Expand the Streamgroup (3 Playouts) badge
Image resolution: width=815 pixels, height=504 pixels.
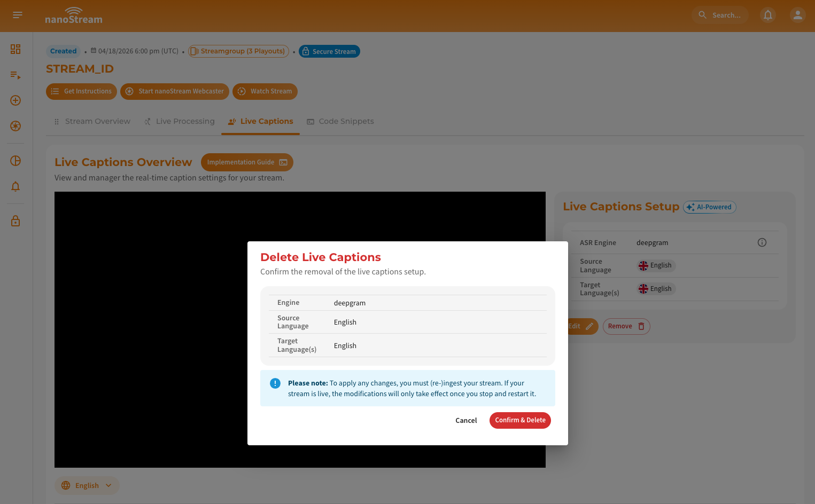click(238, 51)
